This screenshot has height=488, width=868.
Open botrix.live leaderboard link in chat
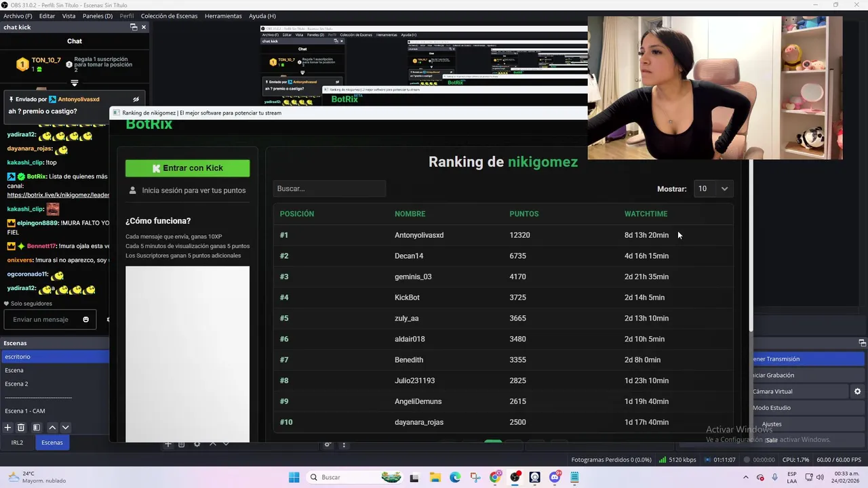pos(58,195)
